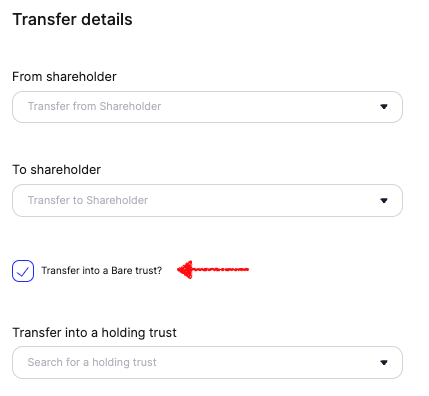Open the Transfer from Shareholder dropdown
Image resolution: width=429 pixels, height=396 pixels.
[207, 107]
